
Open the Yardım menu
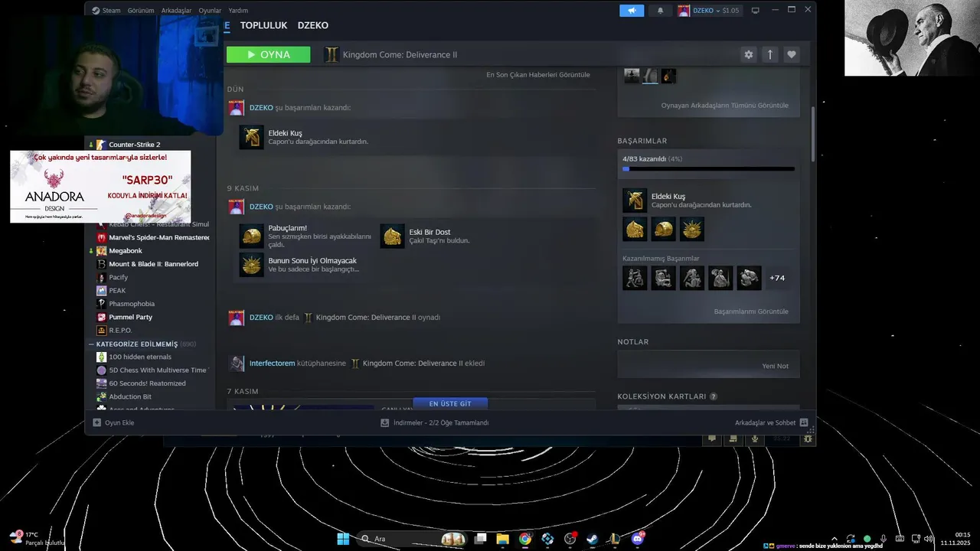238,11
